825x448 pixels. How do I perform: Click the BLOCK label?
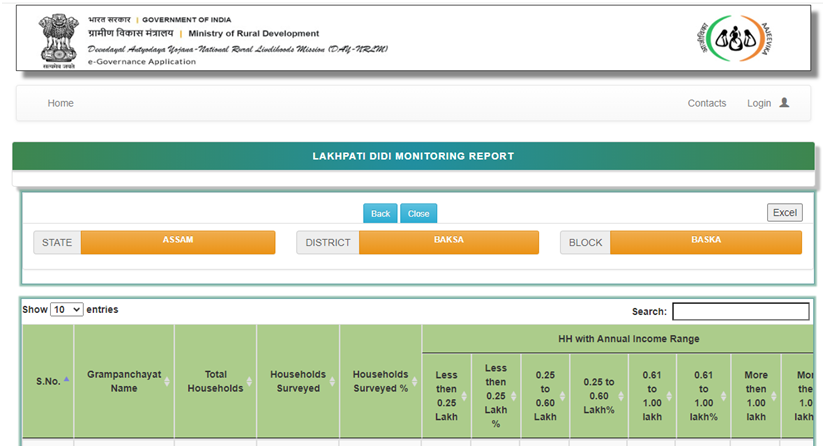(x=585, y=242)
